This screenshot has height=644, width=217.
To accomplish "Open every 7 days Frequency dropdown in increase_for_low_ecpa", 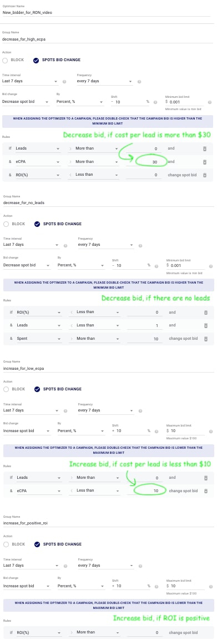I will pos(105,410).
